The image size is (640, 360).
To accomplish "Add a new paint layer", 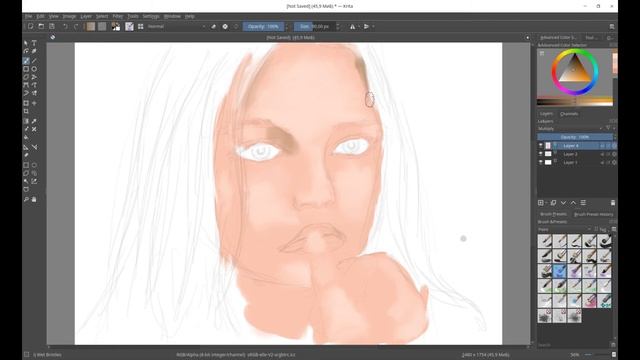I will [x=541, y=203].
